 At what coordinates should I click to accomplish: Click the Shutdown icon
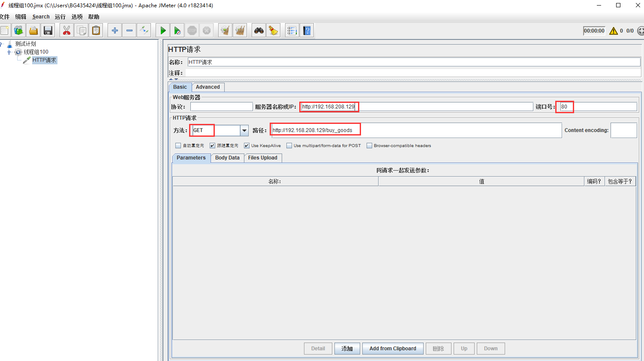tap(207, 30)
